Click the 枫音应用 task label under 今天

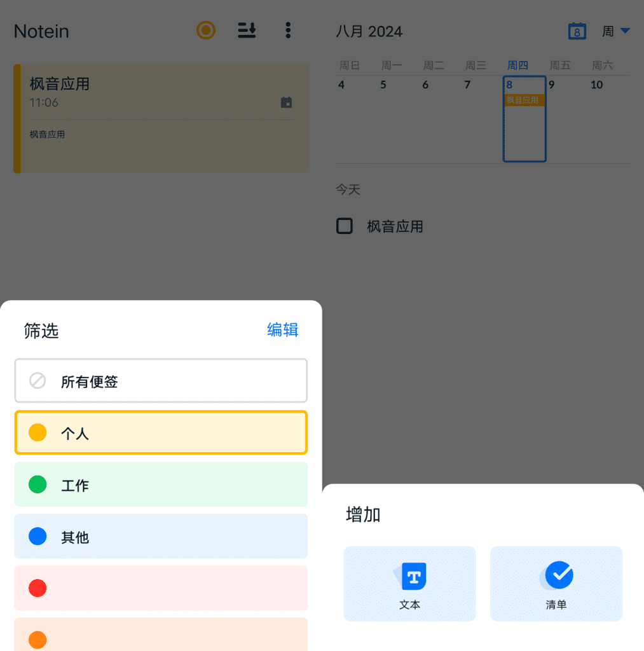click(x=395, y=227)
